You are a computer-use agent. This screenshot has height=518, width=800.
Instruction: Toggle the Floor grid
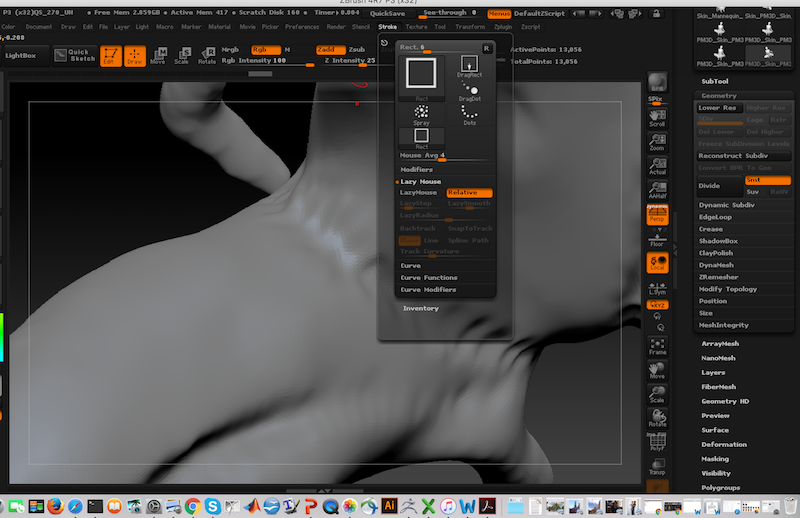657,239
